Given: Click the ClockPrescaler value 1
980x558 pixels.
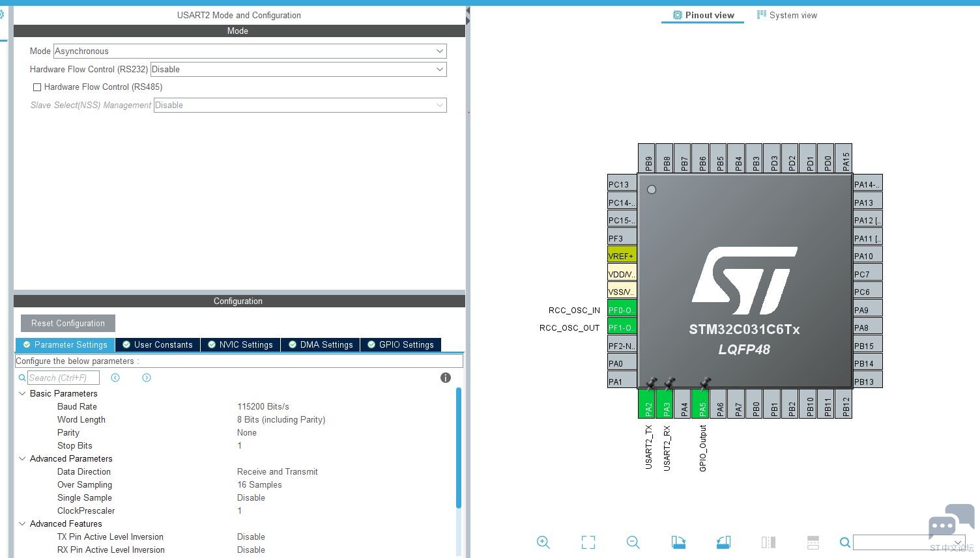Looking at the screenshot, I should coord(240,510).
